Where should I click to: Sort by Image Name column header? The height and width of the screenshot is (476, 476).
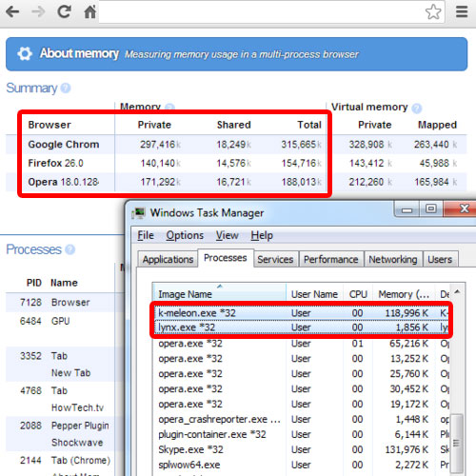pos(220,294)
